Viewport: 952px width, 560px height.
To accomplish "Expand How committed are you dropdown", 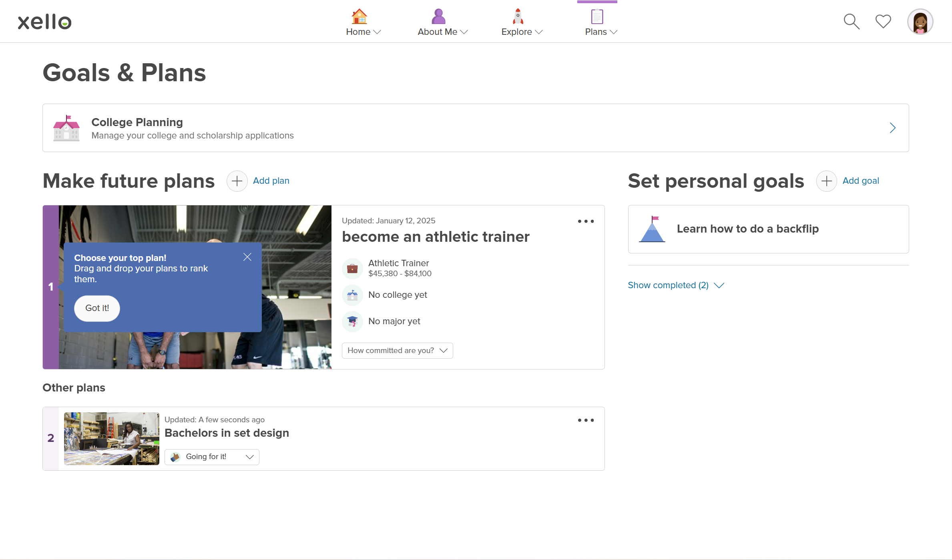I will 397,351.
